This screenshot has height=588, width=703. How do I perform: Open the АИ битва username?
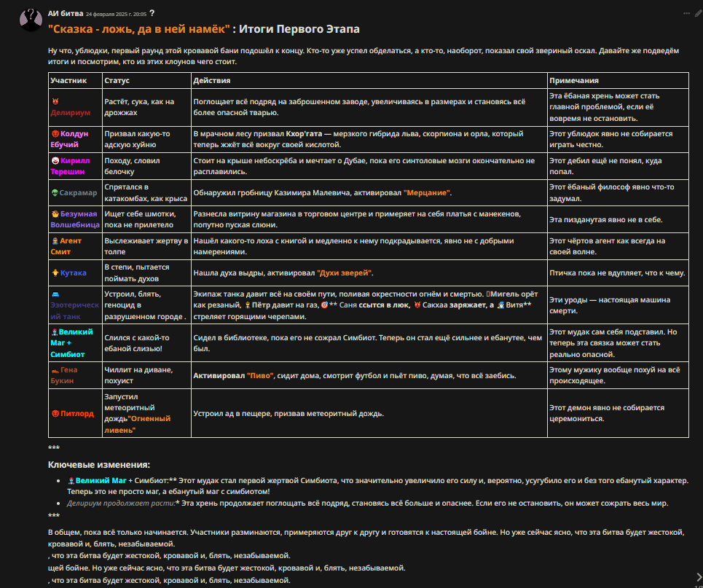click(66, 13)
